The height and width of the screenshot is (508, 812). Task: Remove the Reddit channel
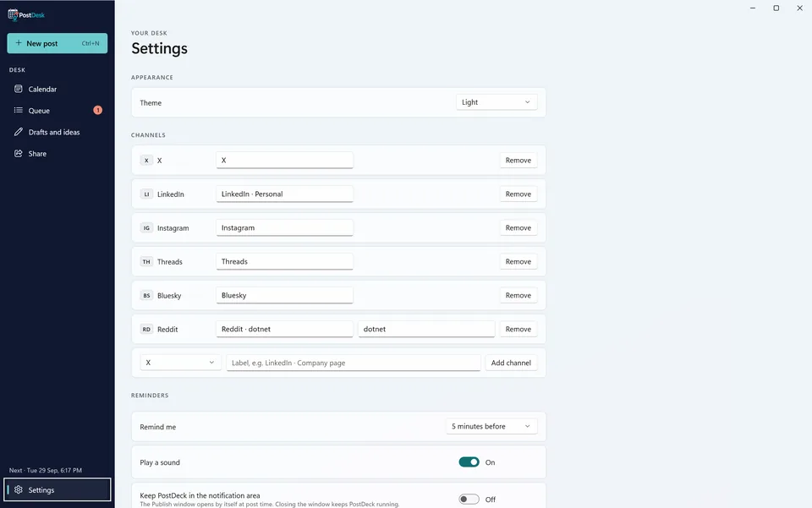point(518,329)
